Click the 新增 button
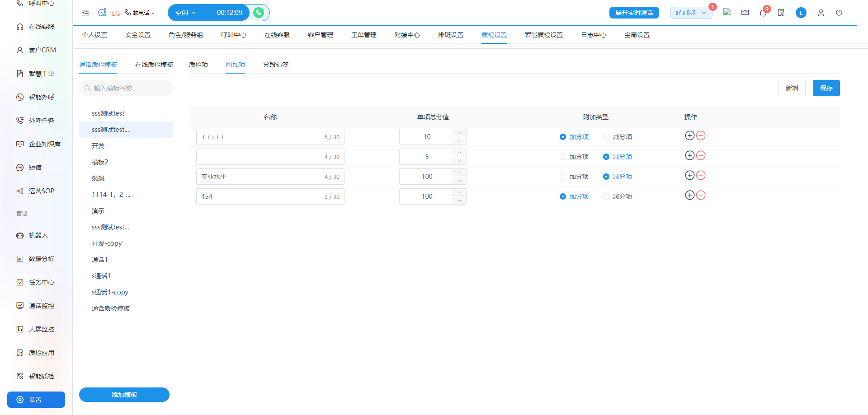 (x=792, y=88)
